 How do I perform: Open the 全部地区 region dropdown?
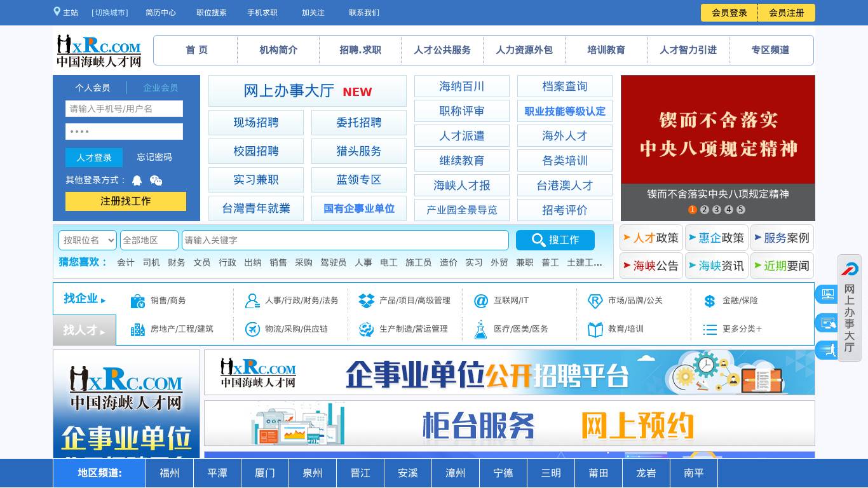tap(149, 240)
